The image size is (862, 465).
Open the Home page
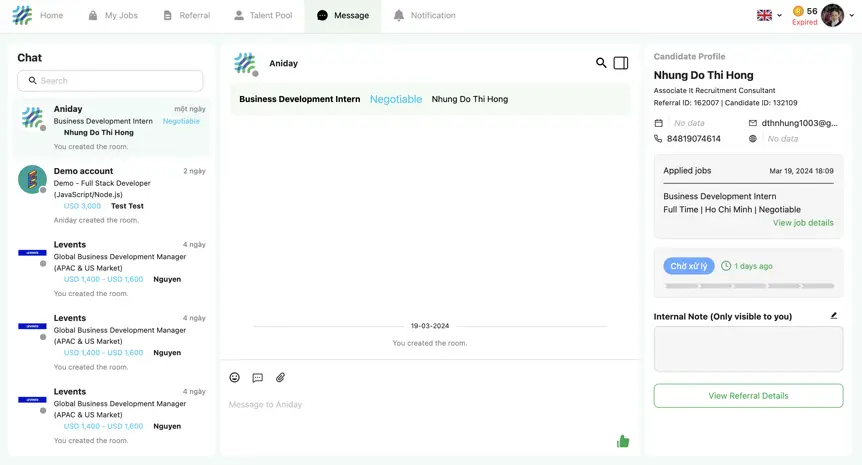point(51,15)
